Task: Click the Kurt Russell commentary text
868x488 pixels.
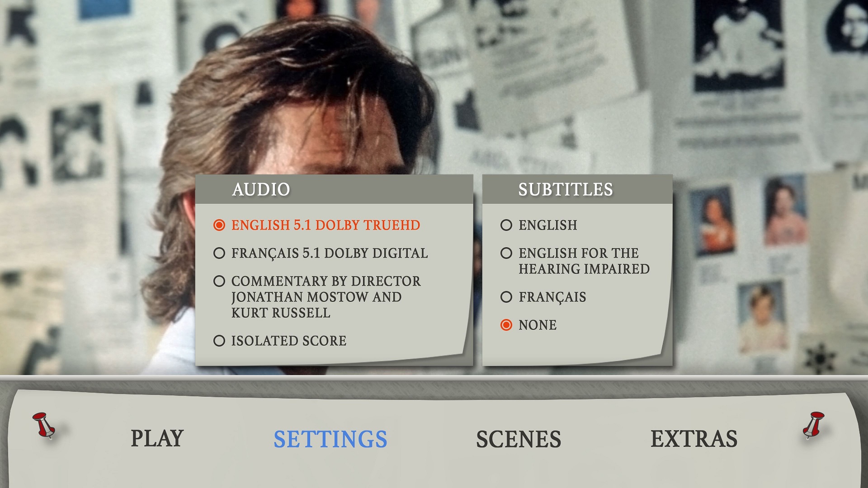Action: tap(281, 313)
